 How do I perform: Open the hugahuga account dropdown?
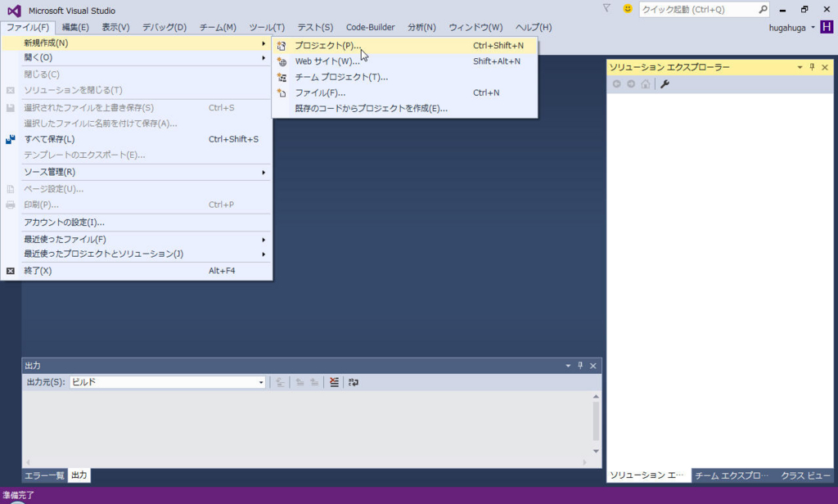(813, 27)
